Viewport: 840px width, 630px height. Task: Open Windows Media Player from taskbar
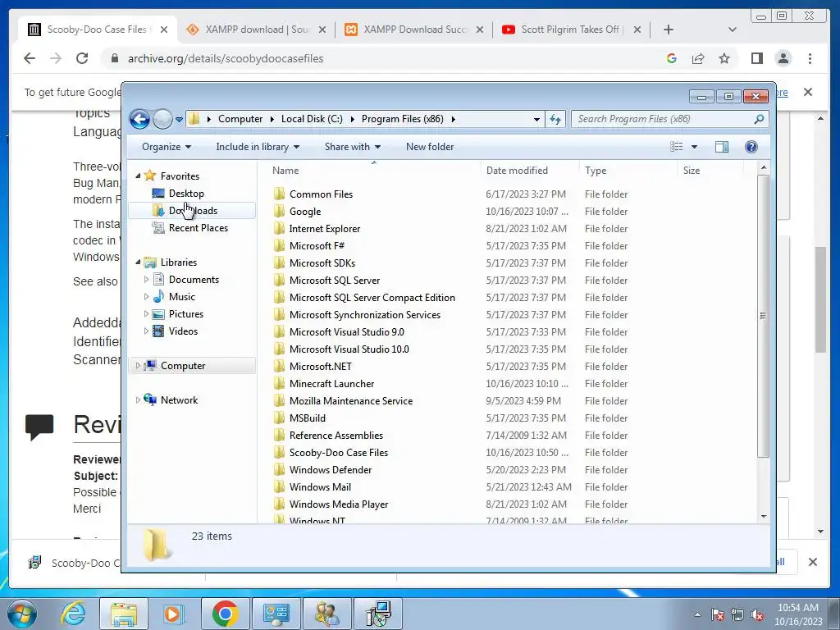pyautogui.click(x=173, y=614)
